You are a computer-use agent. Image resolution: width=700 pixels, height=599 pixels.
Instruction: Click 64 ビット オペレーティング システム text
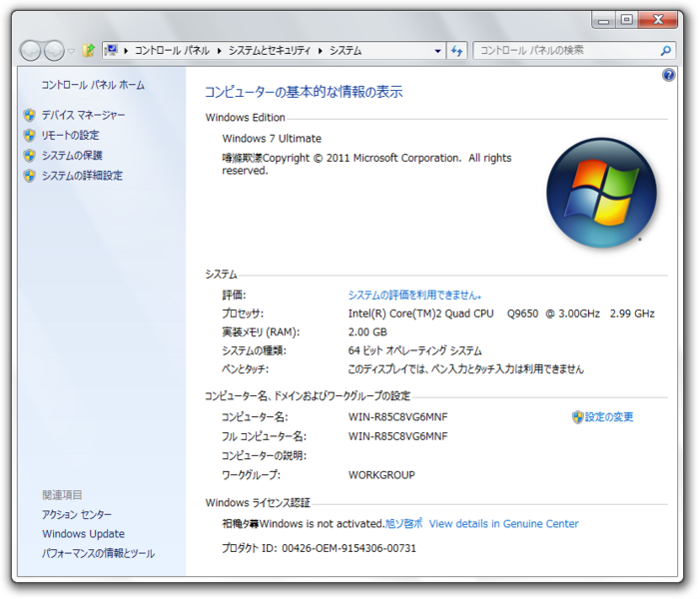[414, 350]
